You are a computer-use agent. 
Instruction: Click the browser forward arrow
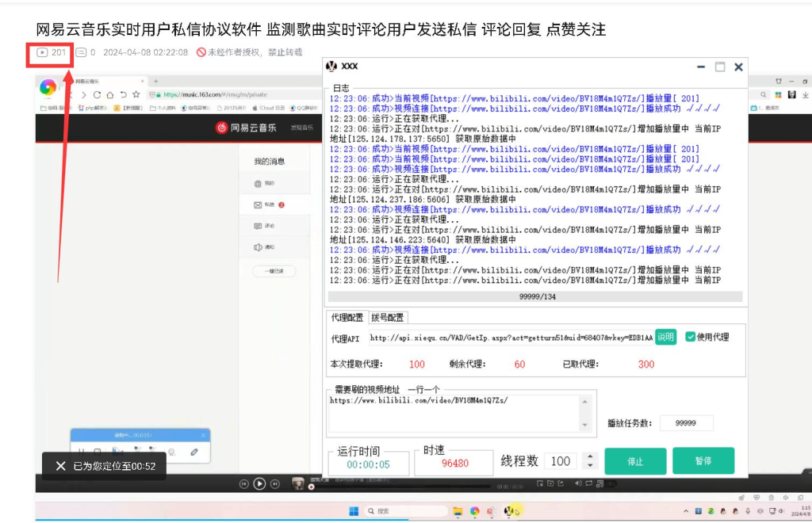(84, 94)
